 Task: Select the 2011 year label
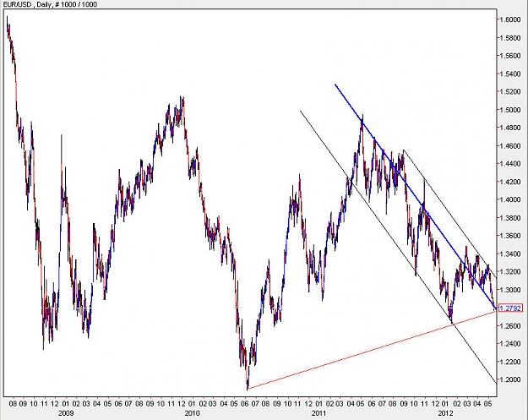[x=318, y=413]
